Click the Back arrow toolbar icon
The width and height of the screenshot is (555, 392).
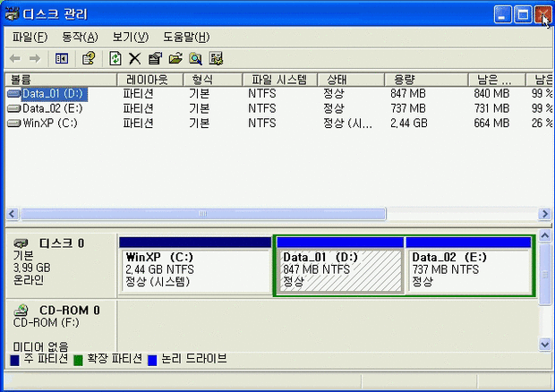(x=15, y=58)
